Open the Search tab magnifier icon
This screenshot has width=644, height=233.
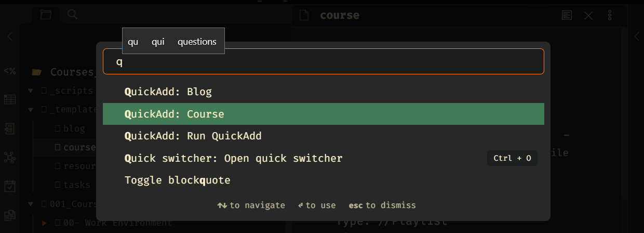click(x=73, y=15)
